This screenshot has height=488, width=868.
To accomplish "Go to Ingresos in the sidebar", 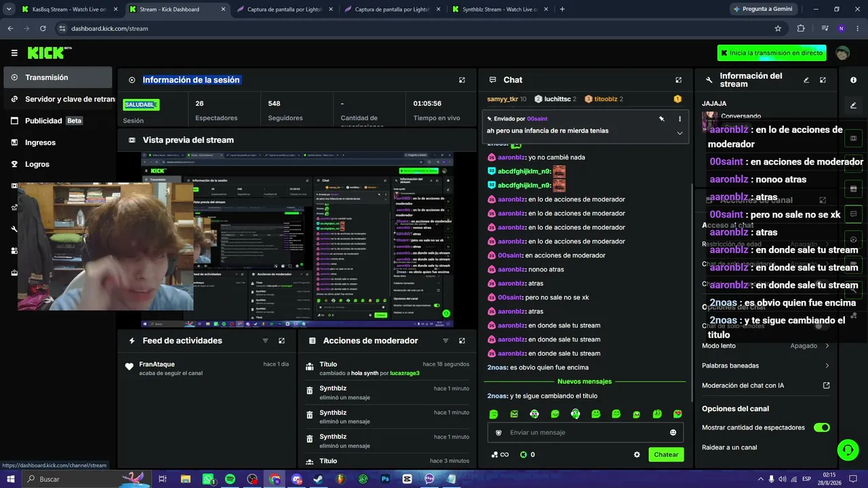I will 58,142.
